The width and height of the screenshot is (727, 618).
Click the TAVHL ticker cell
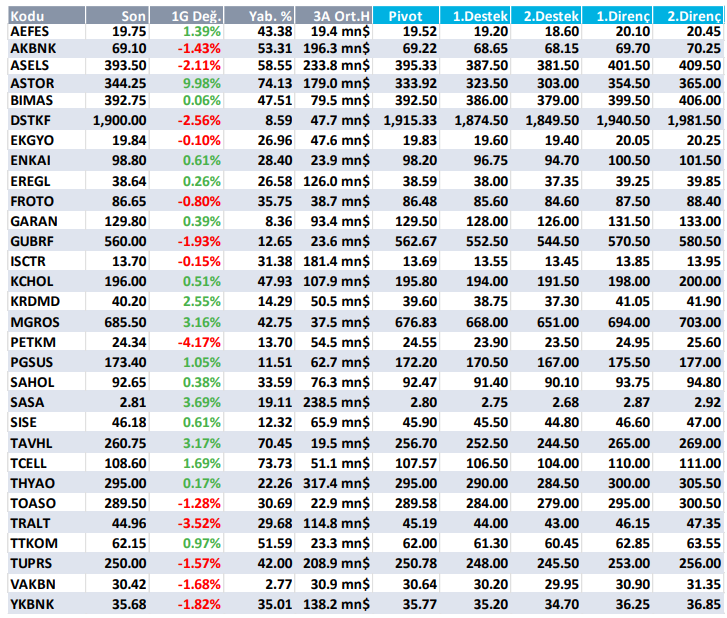pos(31,443)
